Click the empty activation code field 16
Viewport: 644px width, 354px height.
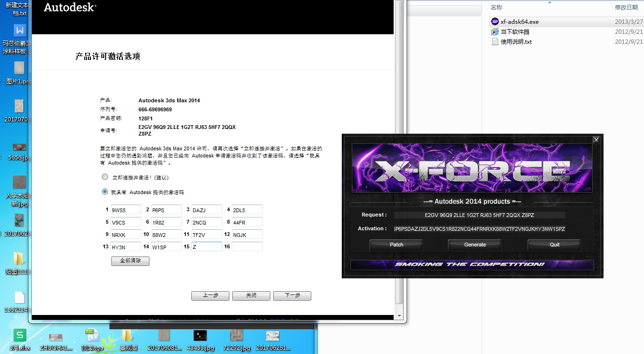tap(247, 247)
